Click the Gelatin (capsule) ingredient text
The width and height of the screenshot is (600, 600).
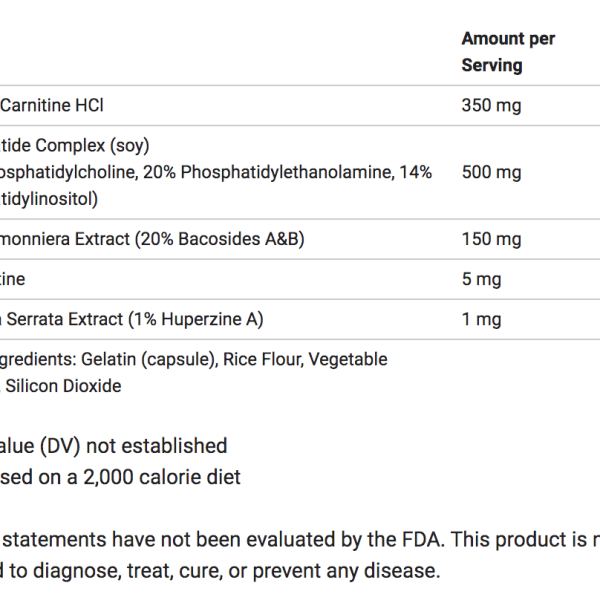pyautogui.click(x=148, y=359)
